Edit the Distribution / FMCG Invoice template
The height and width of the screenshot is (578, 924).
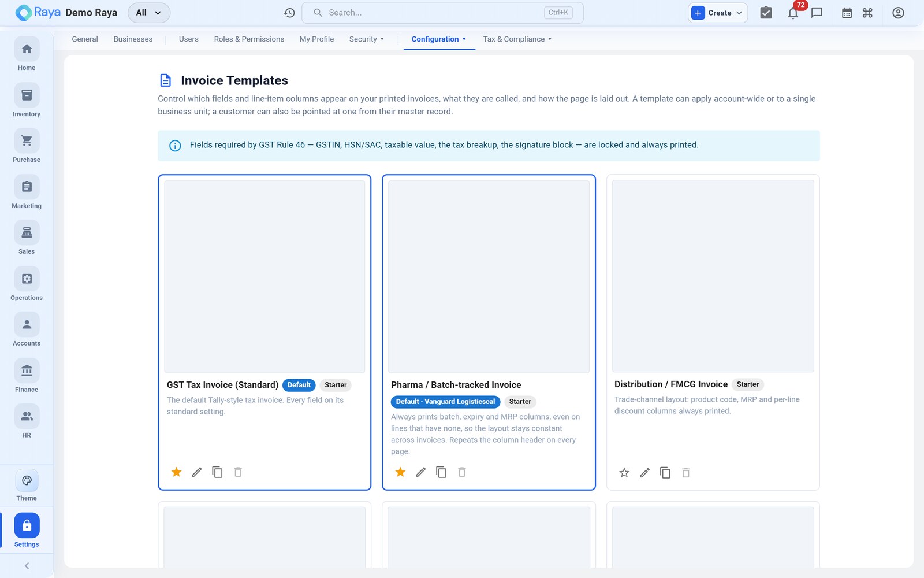645,473
